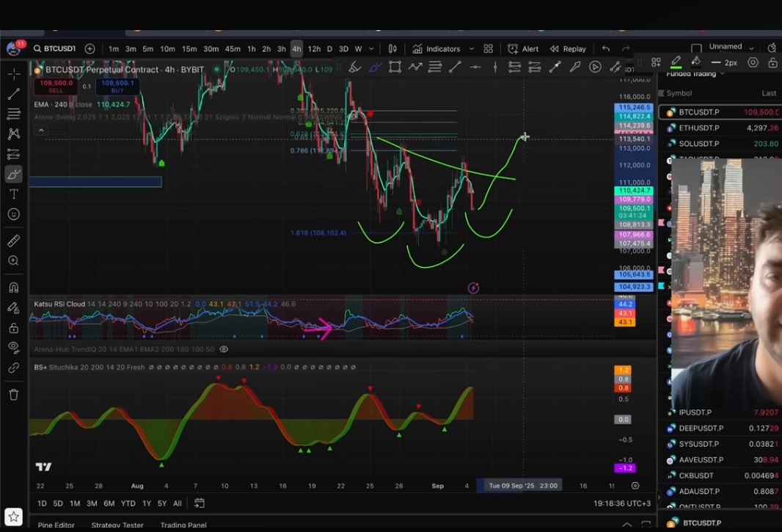Toggle visibility of Arena-Hub TrendIQ indicator
Viewport: 782px width, 532px height.
(224, 349)
